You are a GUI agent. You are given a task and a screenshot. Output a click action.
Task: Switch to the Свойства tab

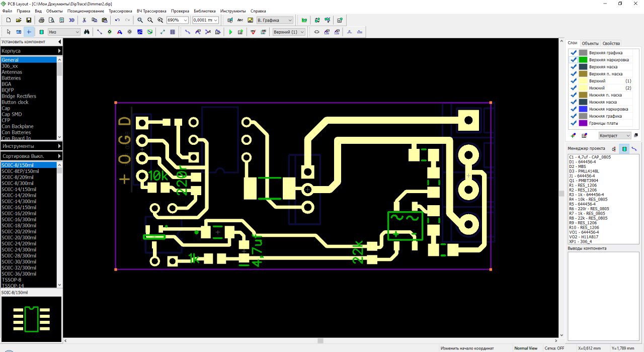[611, 43]
